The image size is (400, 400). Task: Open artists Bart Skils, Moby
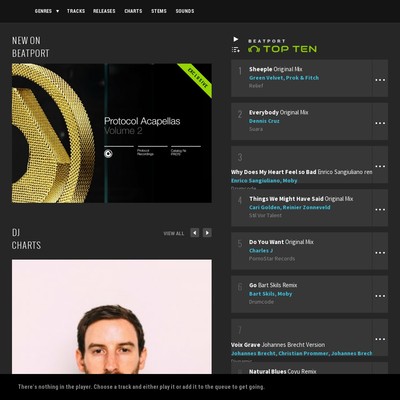point(270,294)
